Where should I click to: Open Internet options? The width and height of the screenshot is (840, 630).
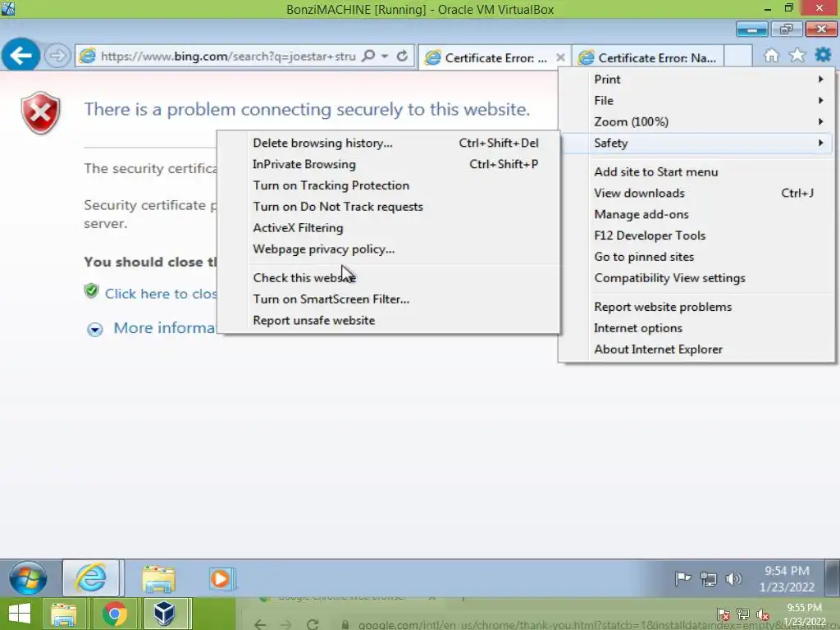click(696, 328)
